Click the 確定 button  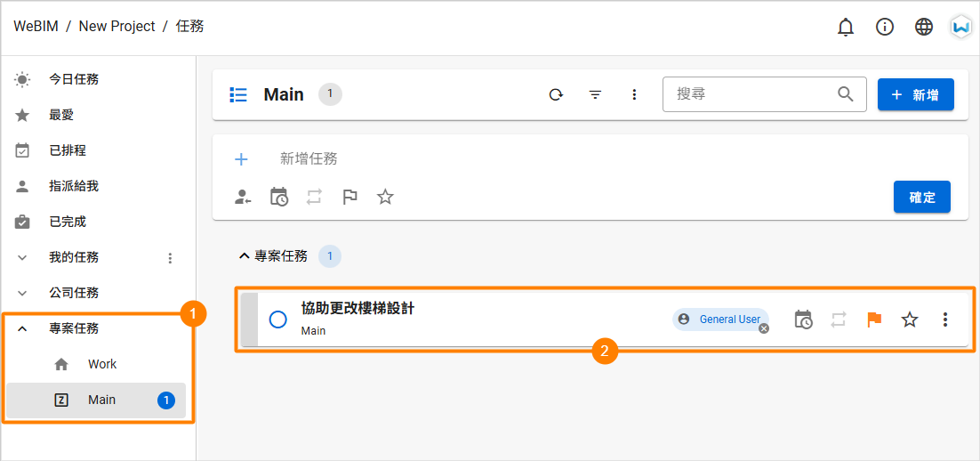[922, 197]
